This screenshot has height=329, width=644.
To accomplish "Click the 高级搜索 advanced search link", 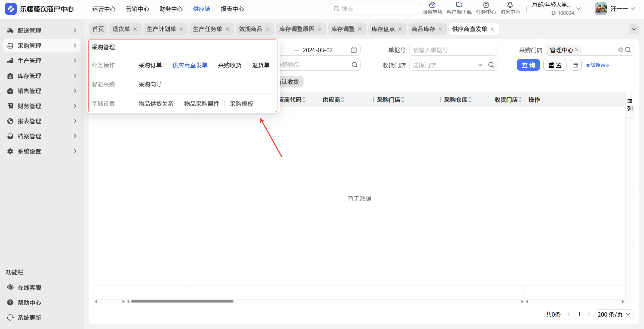I will click(x=597, y=65).
